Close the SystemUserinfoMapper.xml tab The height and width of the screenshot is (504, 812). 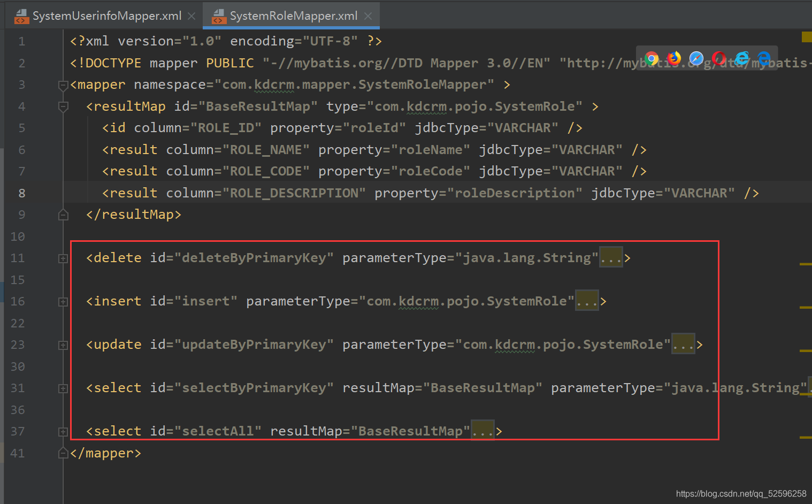point(191,16)
